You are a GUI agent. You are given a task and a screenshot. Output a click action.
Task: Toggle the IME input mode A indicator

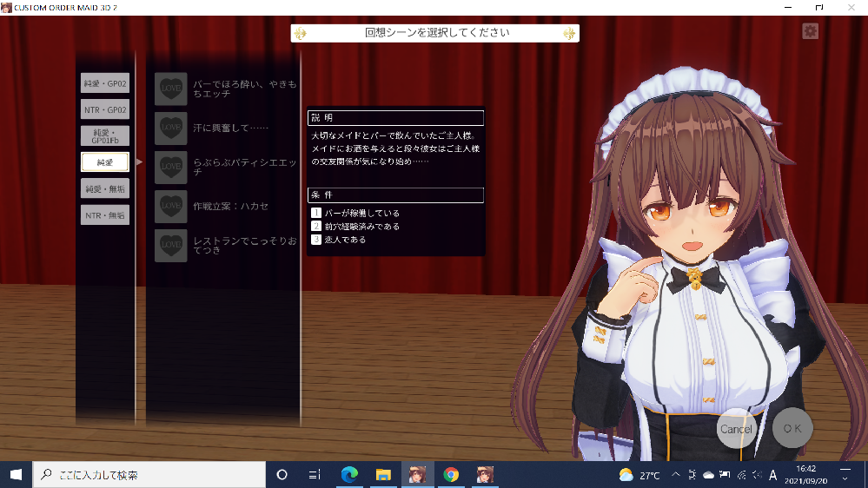point(772,475)
